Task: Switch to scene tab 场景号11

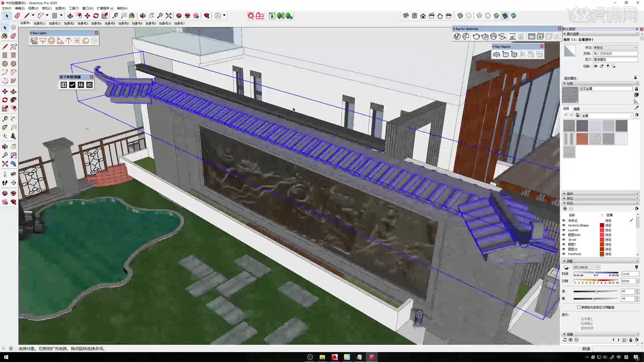Action: [40, 23]
